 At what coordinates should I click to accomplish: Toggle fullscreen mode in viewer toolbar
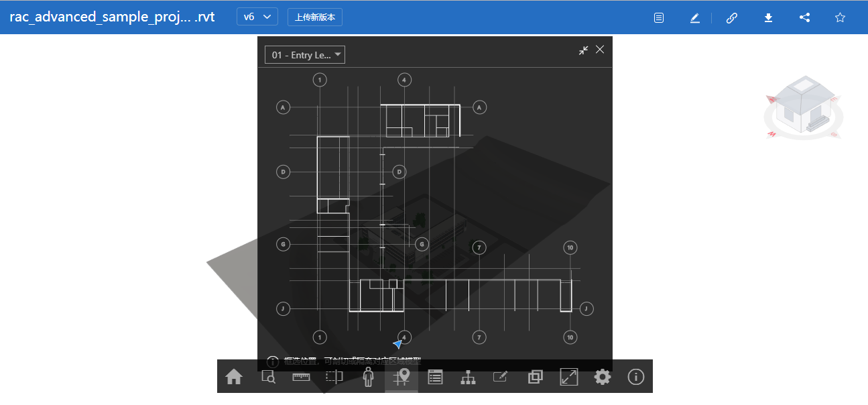pyautogui.click(x=568, y=377)
